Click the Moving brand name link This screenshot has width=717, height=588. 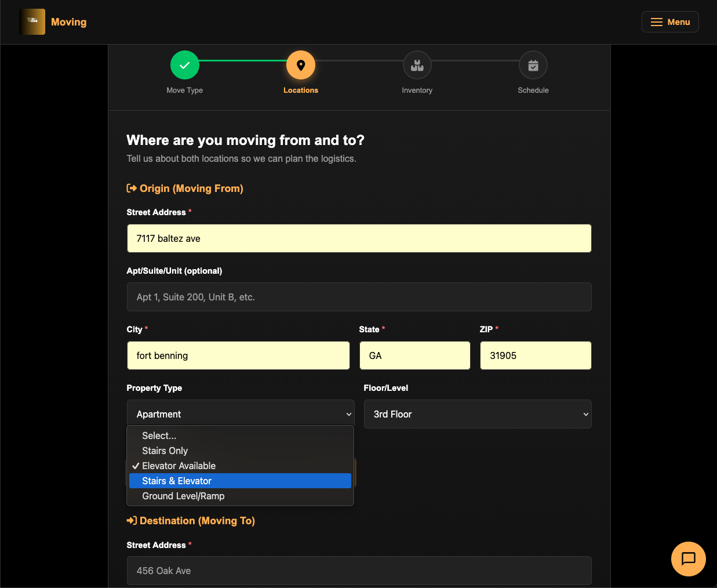point(68,22)
